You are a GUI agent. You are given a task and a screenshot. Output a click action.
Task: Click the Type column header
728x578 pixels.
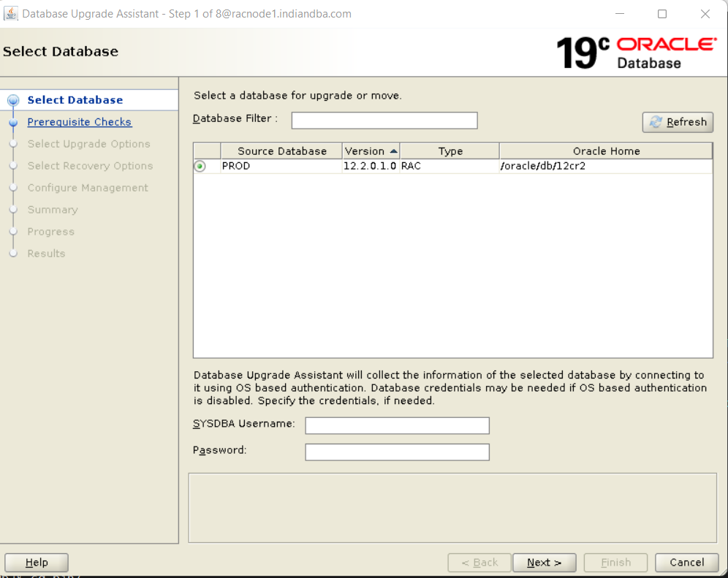click(450, 151)
